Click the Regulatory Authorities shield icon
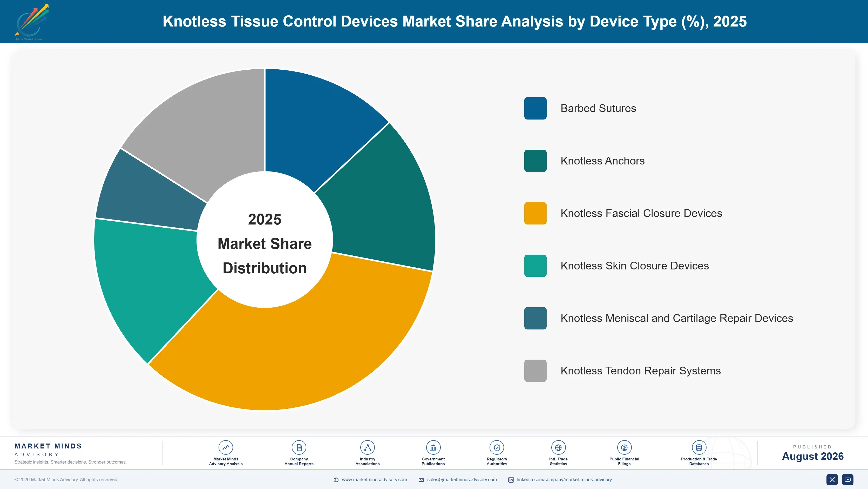Screen dimensions: 868x489 (x=497, y=447)
